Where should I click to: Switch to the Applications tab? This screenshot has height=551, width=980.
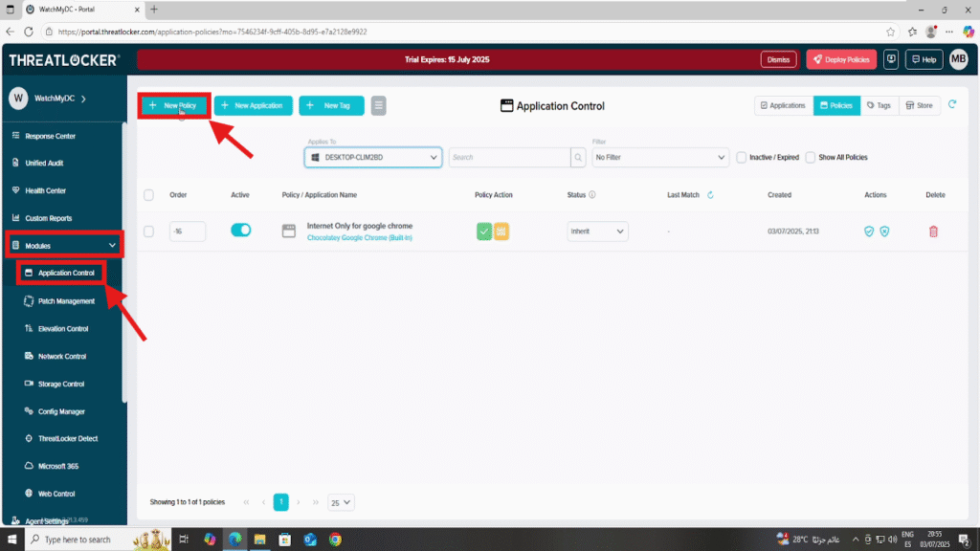(x=783, y=105)
